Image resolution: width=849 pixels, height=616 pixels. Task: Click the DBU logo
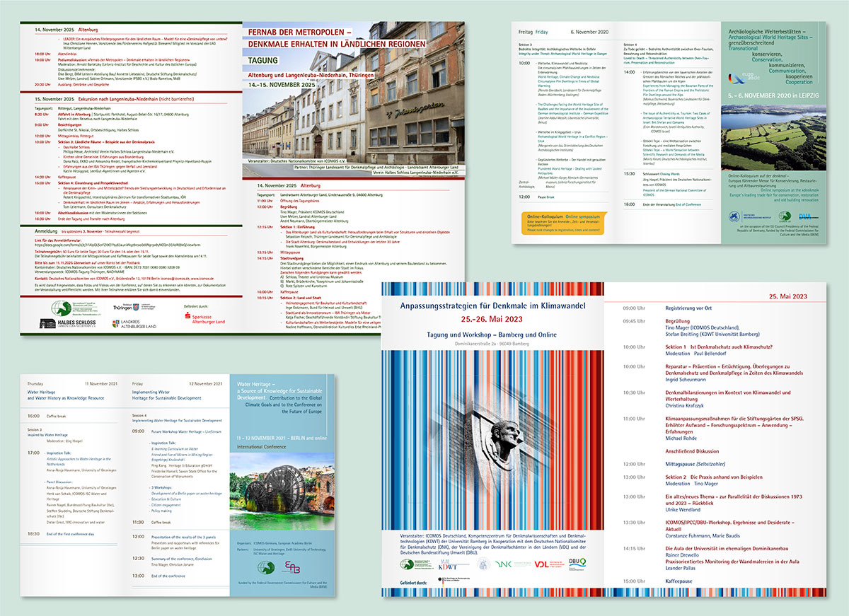577,564
